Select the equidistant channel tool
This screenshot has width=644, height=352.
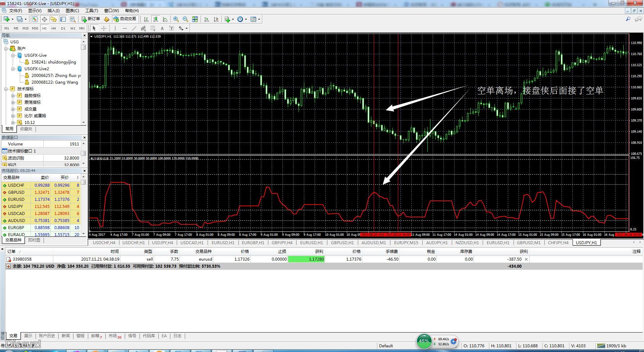point(143,28)
